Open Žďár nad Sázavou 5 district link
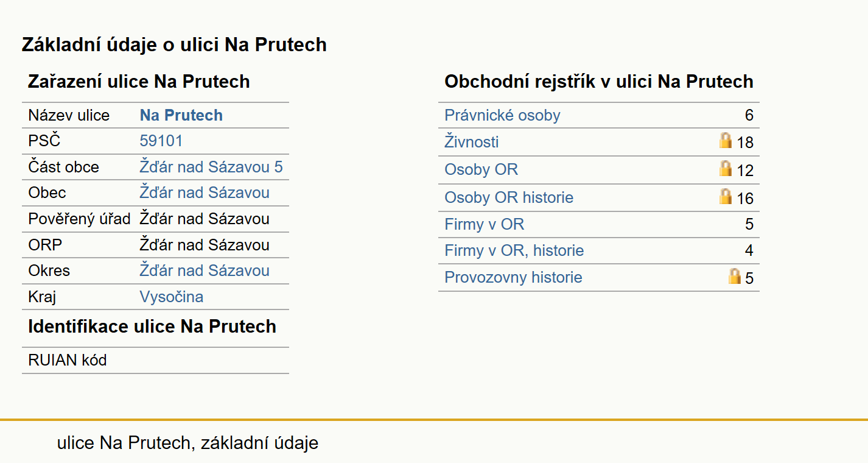This screenshot has height=463, width=868. click(x=211, y=167)
